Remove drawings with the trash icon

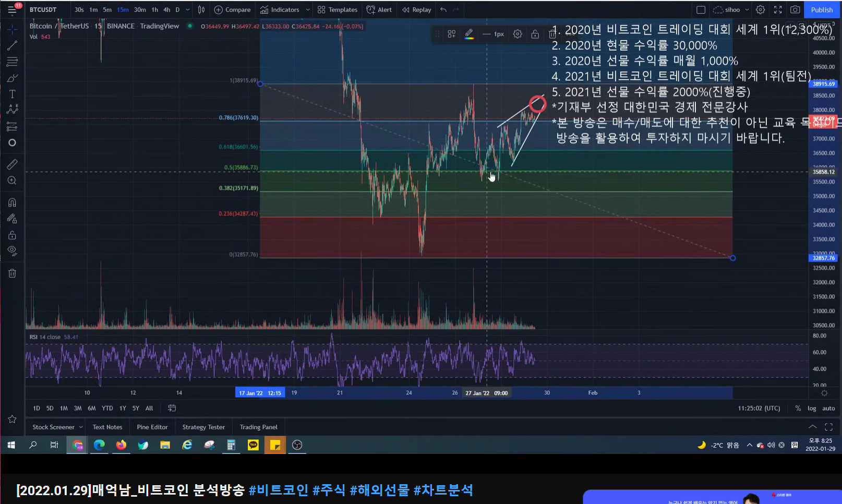[x=12, y=273]
